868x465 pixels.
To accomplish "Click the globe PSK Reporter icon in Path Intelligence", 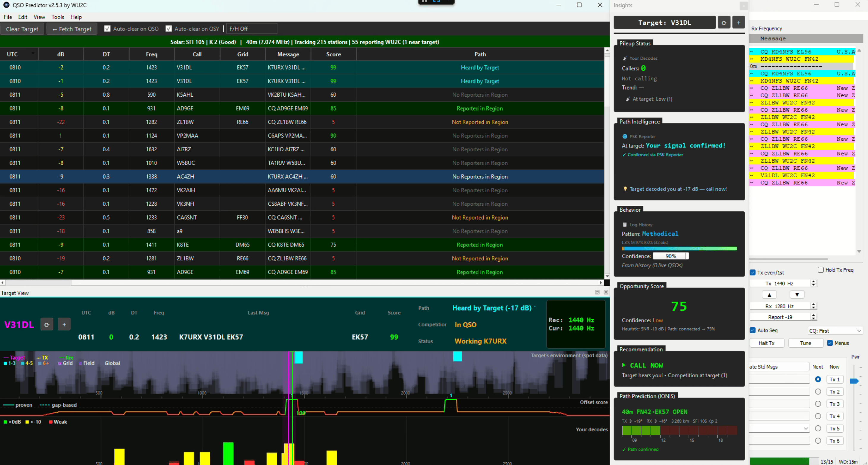I will coord(625,136).
